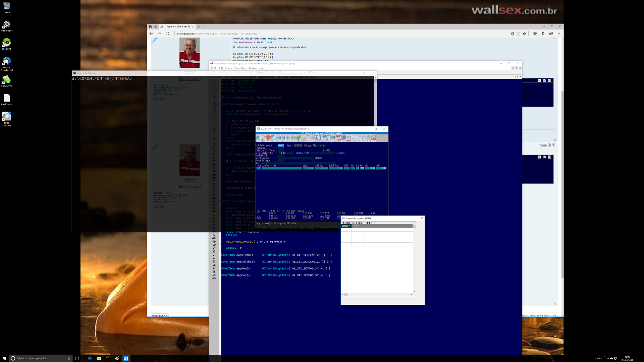Add page to favorites star icon
The image size is (644, 362).
click(524, 34)
